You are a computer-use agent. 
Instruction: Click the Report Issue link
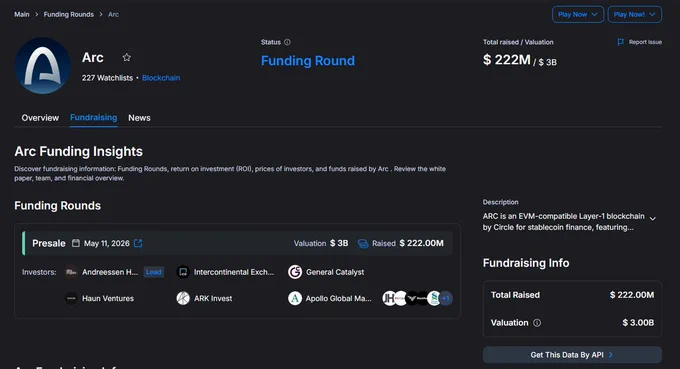(x=645, y=42)
